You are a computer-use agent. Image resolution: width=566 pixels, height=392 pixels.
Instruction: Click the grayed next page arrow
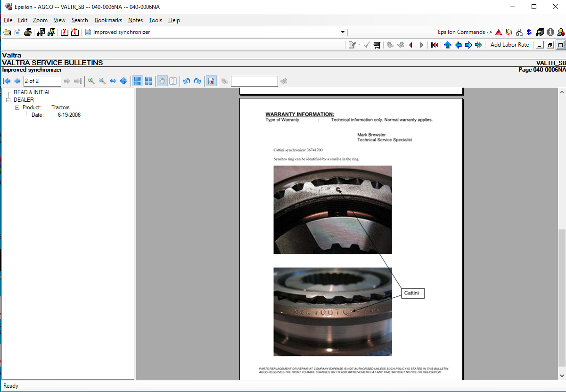click(67, 81)
